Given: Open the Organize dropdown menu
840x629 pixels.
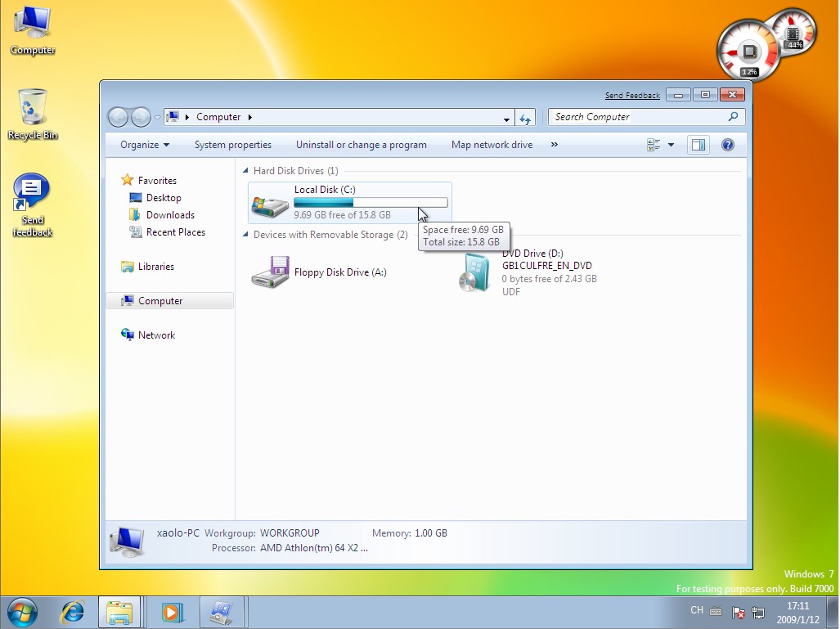Looking at the screenshot, I should click(x=144, y=144).
